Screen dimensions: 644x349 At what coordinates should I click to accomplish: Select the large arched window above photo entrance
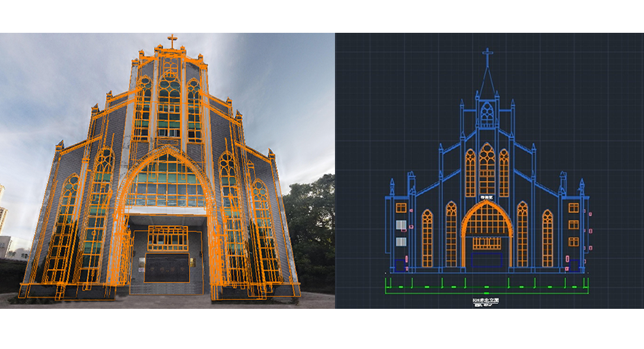point(168,180)
